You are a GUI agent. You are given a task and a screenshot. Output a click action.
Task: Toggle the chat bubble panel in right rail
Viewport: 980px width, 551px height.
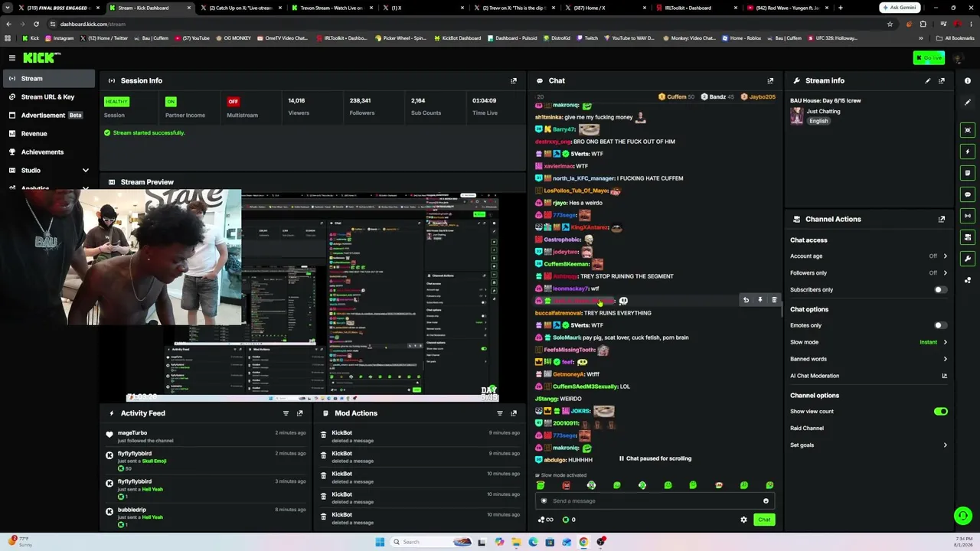(x=968, y=194)
